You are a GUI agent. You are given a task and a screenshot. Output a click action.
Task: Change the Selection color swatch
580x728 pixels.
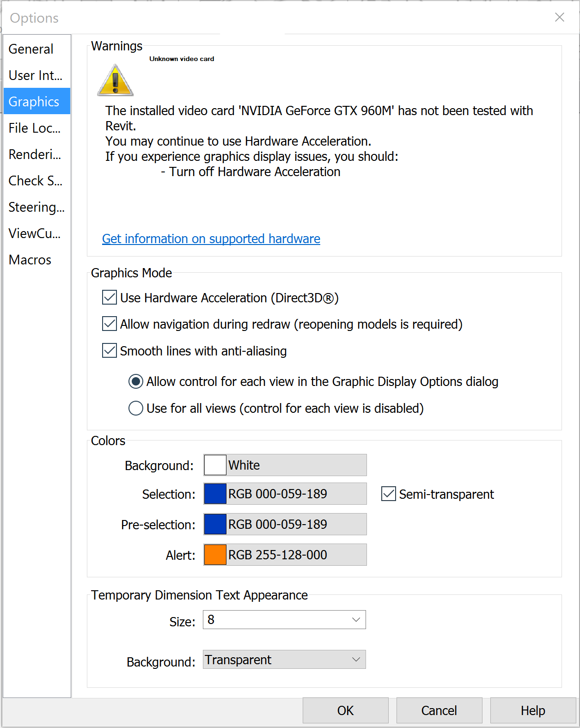point(215,494)
